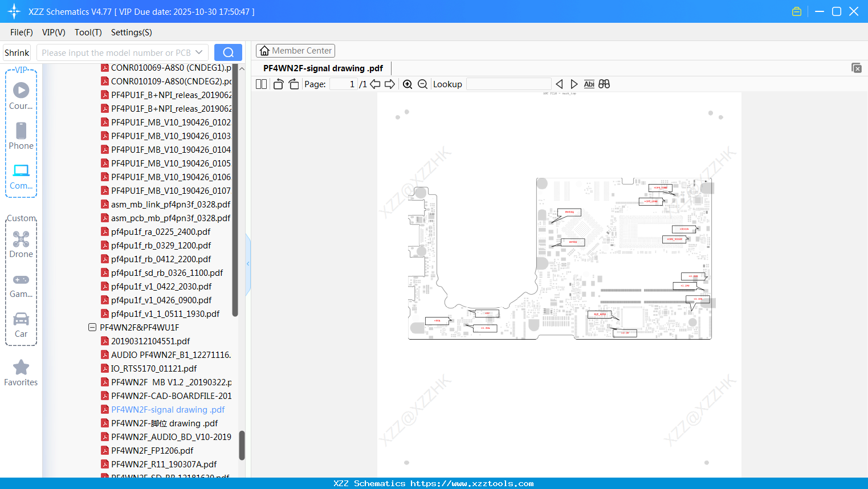Image resolution: width=868 pixels, height=489 pixels.
Task: Open the Course category in the sidebar
Action: click(21, 96)
